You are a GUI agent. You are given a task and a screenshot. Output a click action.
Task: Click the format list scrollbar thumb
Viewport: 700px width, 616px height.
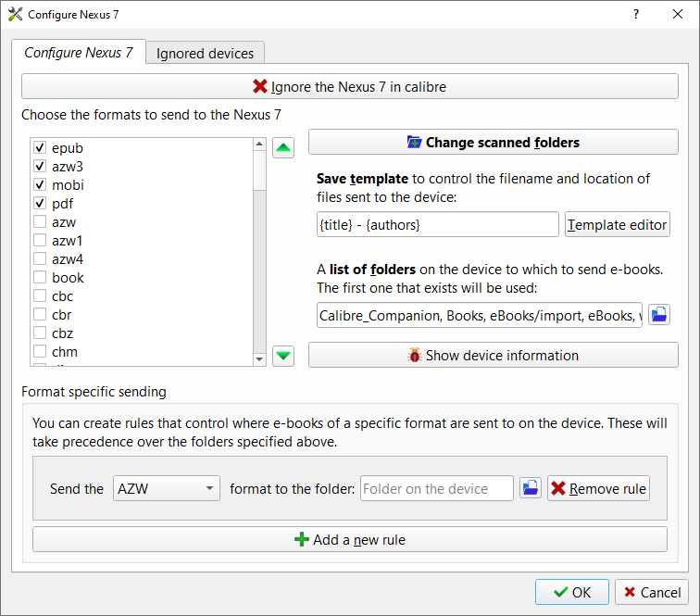[x=259, y=170]
